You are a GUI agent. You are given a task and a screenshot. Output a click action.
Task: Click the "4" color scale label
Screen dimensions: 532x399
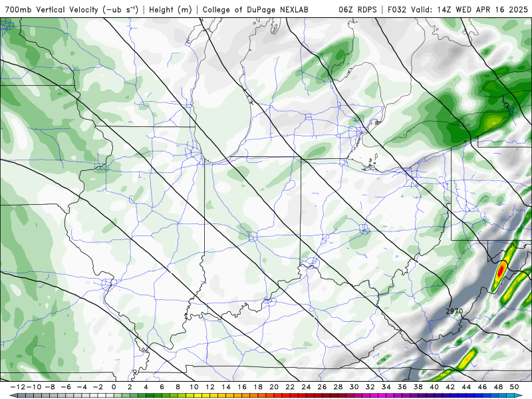click(x=146, y=387)
